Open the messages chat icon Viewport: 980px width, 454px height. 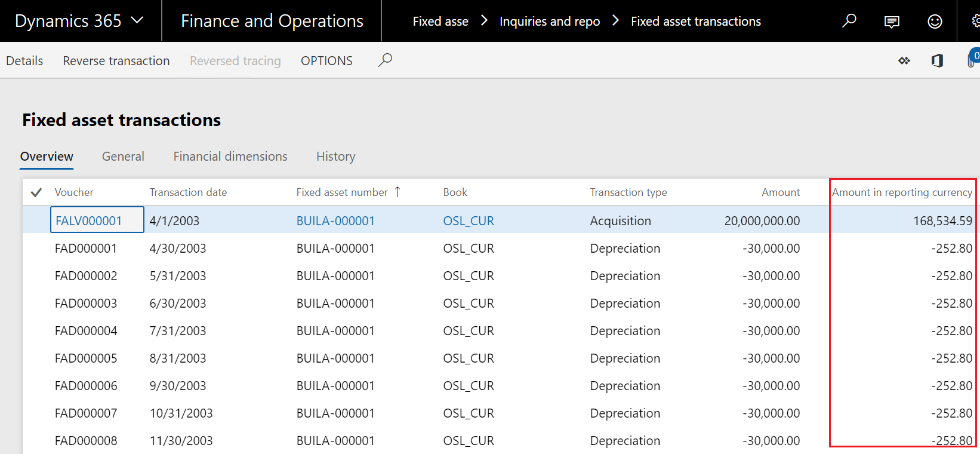click(x=892, y=22)
